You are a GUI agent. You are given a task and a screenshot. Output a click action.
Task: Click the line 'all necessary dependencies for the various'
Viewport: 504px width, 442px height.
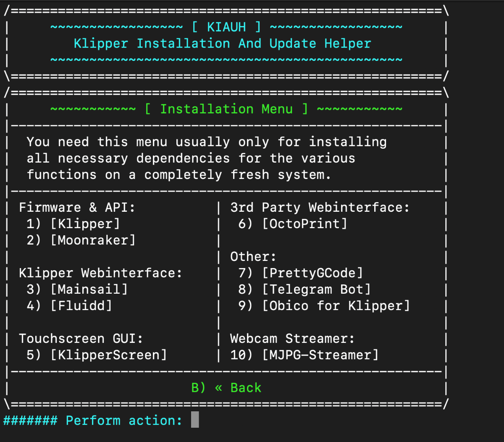191,158
